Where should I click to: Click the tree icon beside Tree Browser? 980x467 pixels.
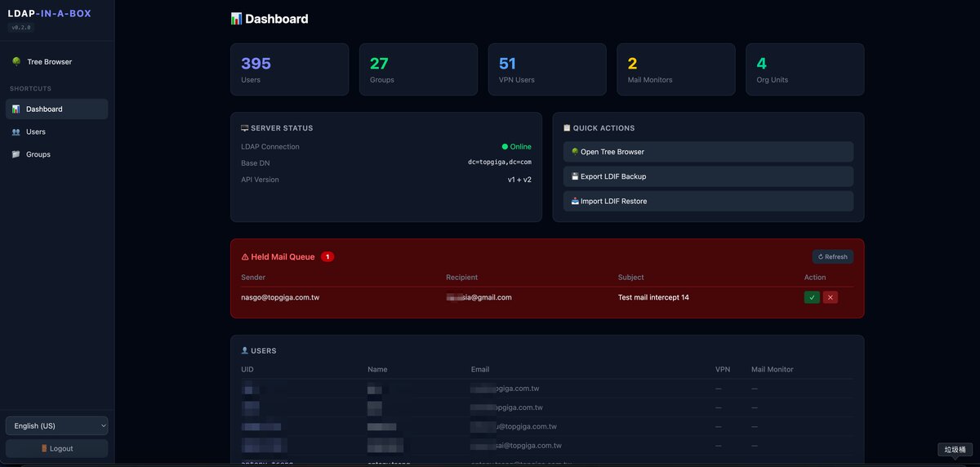click(16, 62)
